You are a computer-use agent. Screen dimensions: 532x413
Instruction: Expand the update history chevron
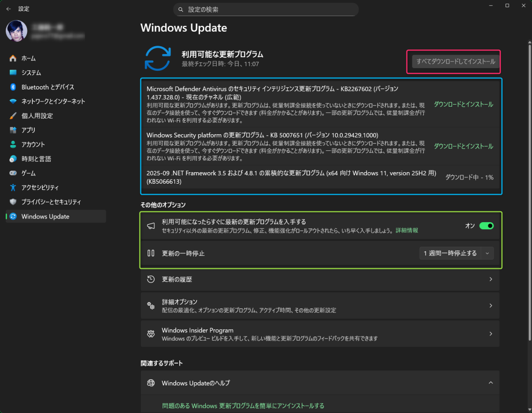[490, 279]
